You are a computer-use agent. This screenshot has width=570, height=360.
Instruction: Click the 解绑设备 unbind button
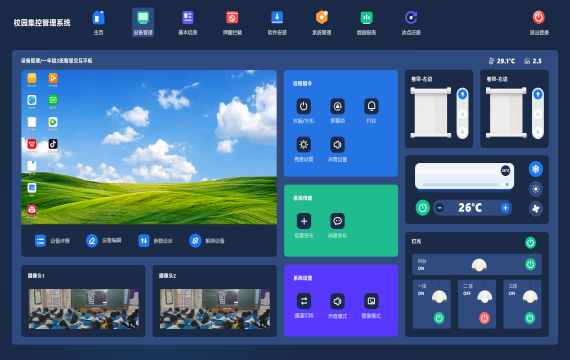tap(207, 241)
